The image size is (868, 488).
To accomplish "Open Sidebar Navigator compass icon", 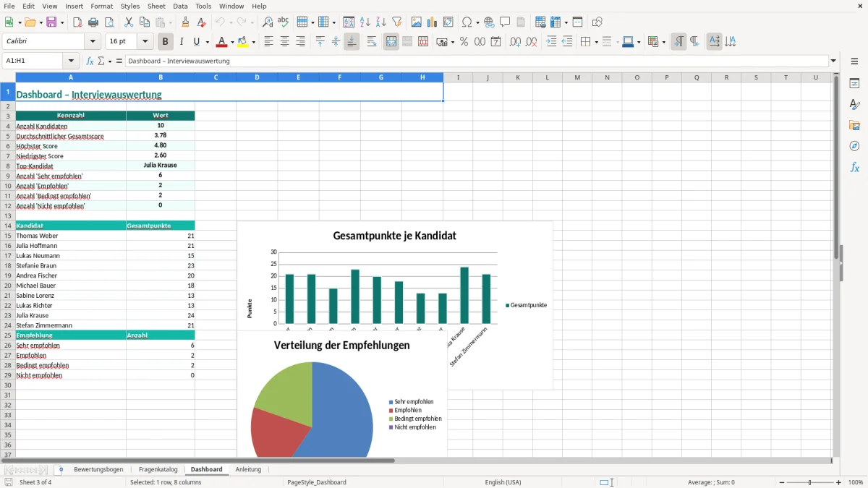I will tap(854, 146).
